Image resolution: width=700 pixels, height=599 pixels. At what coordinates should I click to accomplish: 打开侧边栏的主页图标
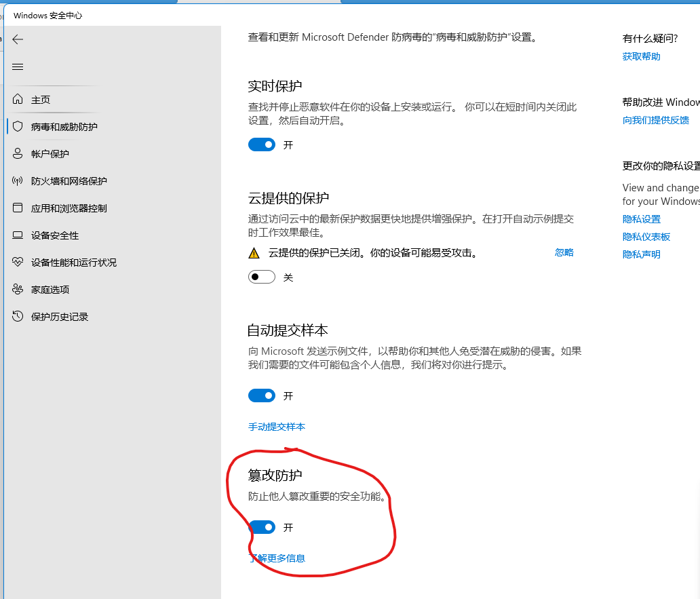pyautogui.click(x=18, y=99)
